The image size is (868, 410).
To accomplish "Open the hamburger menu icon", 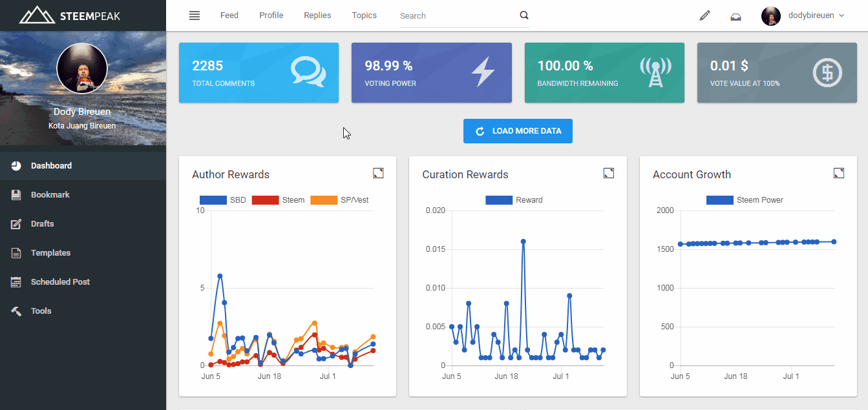I will 195,15.
